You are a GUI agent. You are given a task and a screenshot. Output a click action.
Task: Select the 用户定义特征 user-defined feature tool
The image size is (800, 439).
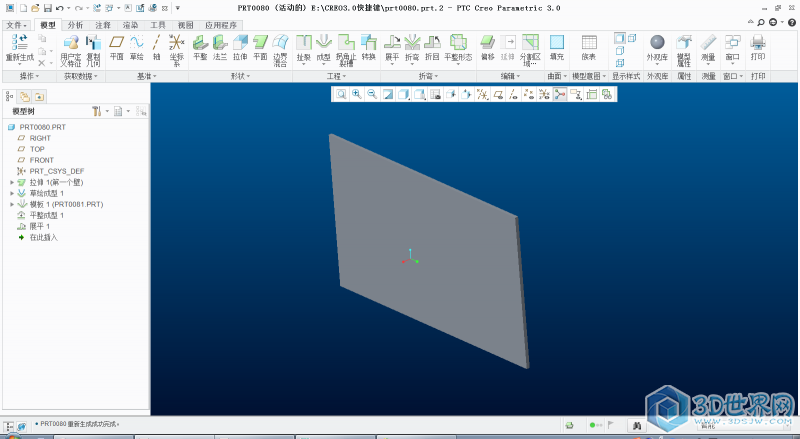point(70,51)
